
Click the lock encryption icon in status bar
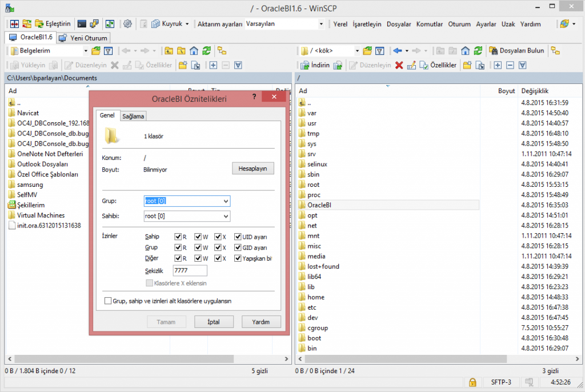pos(472,382)
